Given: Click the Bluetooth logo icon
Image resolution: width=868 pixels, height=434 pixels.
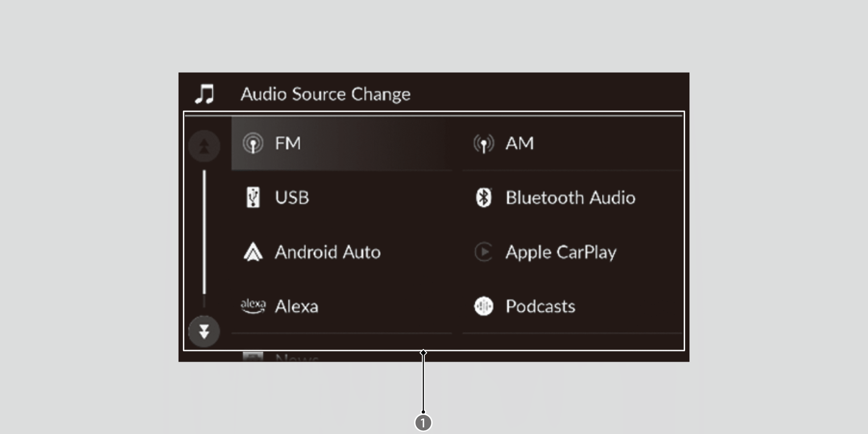Looking at the screenshot, I should click(x=484, y=198).
